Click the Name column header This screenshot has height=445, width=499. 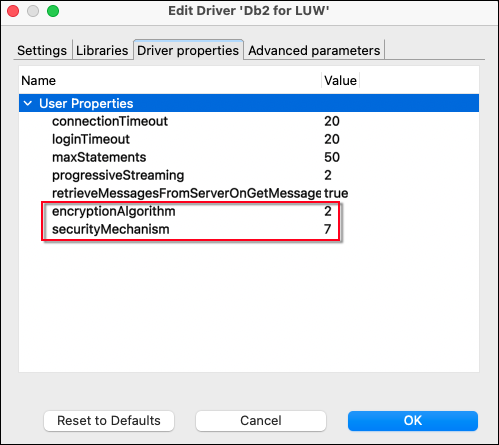coord(170,81)
